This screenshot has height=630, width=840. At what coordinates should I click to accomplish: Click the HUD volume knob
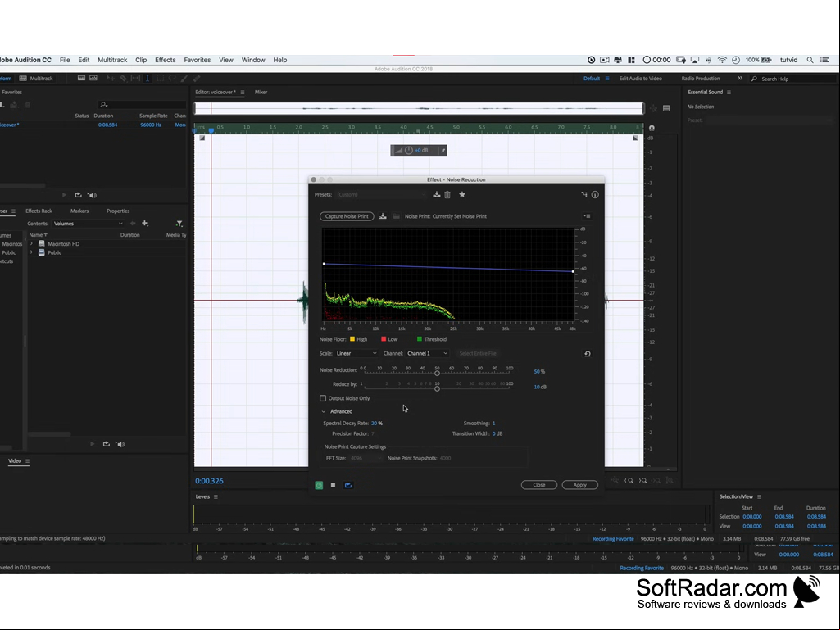pos(409,151)
